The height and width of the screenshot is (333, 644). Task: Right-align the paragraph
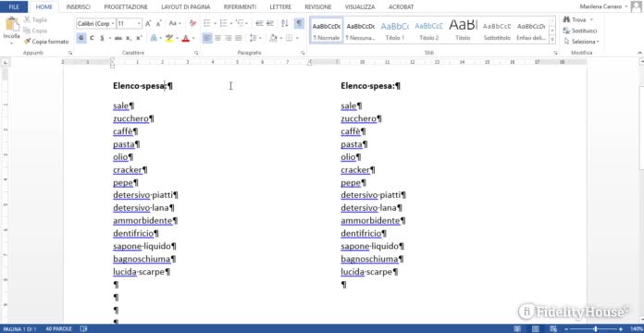229,38
